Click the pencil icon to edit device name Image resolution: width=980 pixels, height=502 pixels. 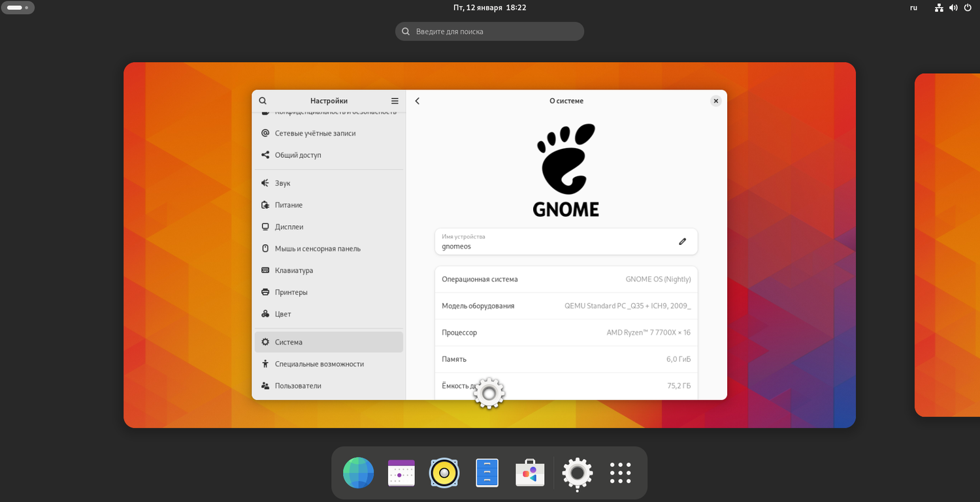pyautogui.click(x=683, y=242)
